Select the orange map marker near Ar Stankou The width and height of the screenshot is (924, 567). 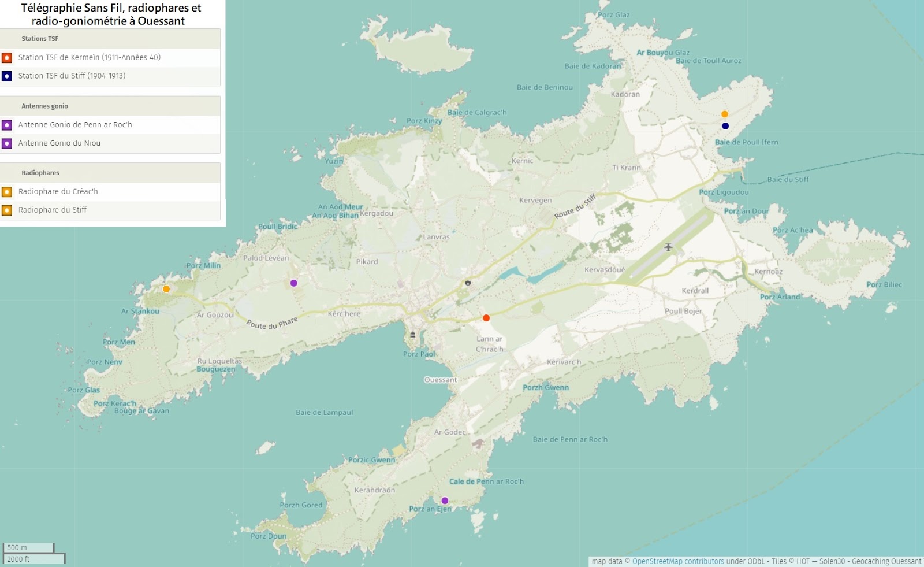tap(166, 289)
